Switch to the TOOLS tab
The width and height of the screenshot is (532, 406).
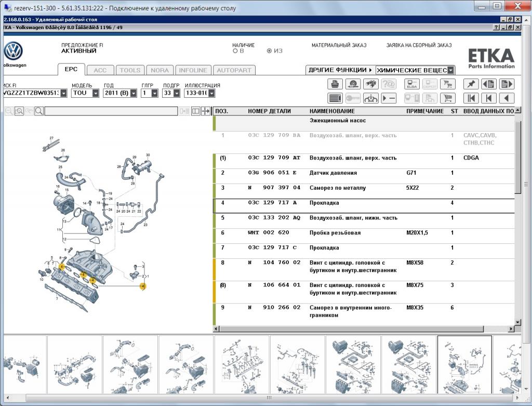[x=130, y=70]
